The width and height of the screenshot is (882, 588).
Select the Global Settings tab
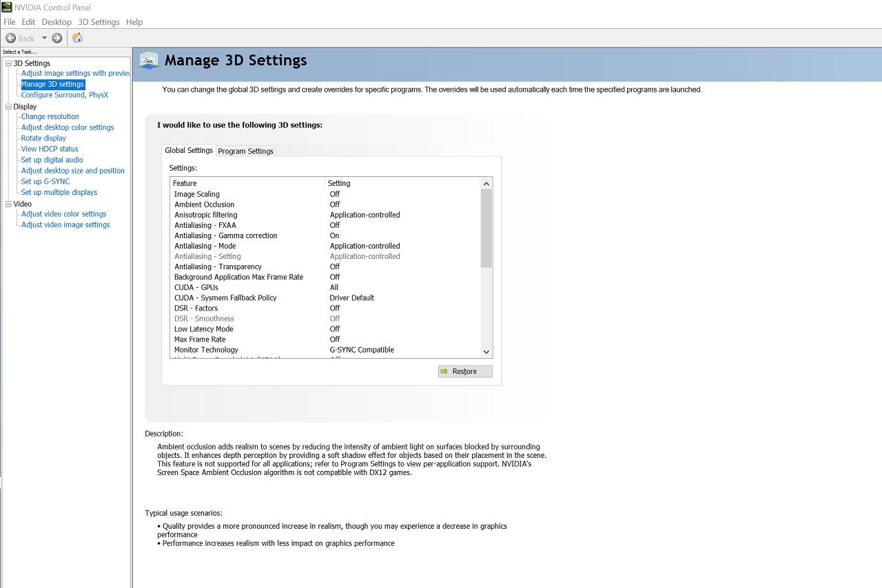[189, 150]
